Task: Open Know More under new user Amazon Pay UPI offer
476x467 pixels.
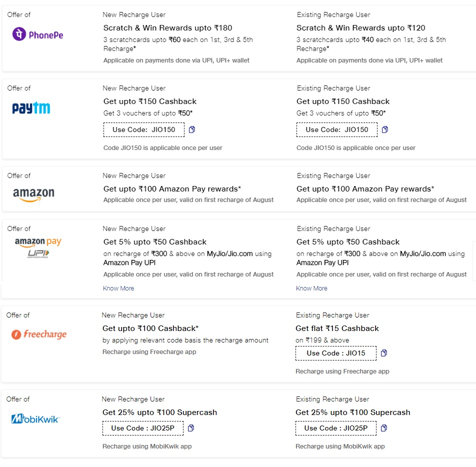Action: click(x=118, y=288)
